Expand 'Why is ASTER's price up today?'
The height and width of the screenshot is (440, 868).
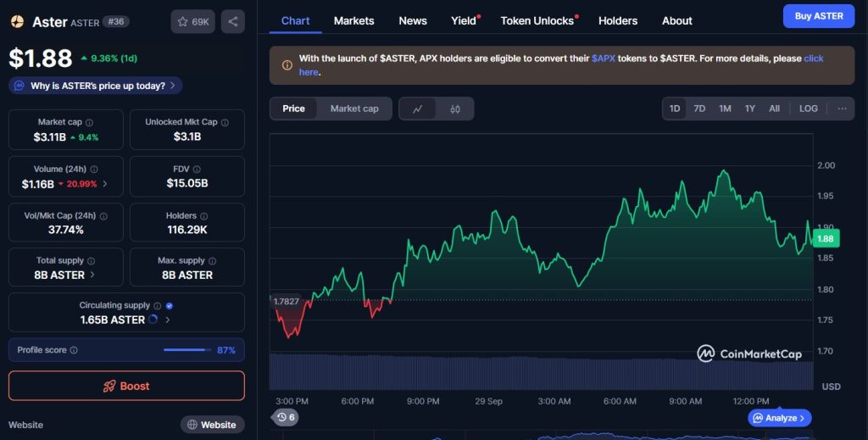point(95,86)
